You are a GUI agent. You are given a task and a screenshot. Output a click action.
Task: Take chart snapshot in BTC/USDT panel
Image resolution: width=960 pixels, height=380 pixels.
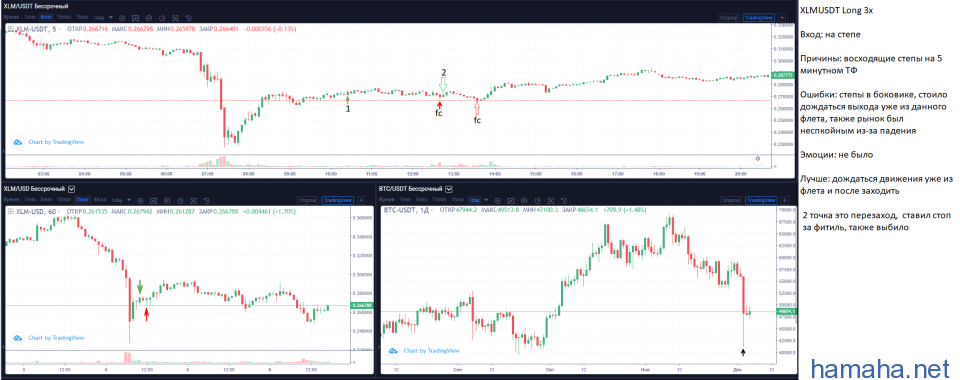point(550,201)
